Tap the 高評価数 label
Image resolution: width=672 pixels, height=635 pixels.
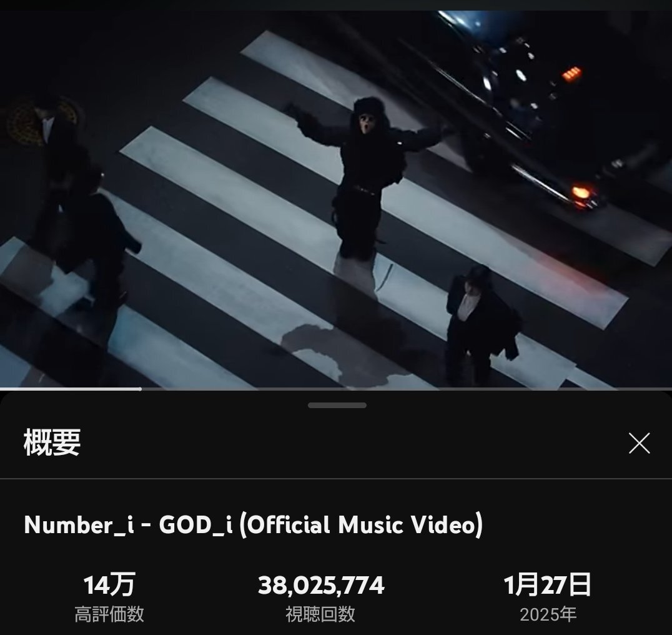[x=109, y=614]
